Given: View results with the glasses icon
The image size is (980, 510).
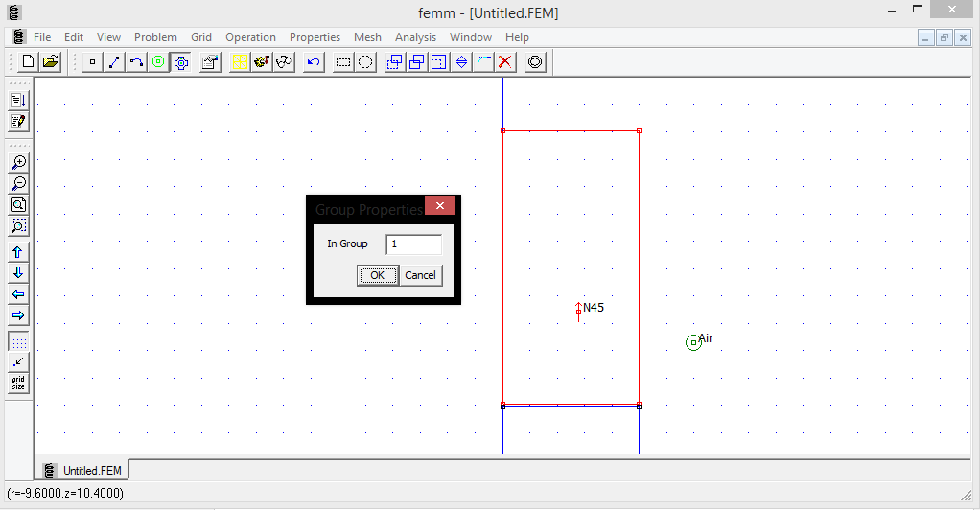Looking at the screenshot, I should pos(284,62).
